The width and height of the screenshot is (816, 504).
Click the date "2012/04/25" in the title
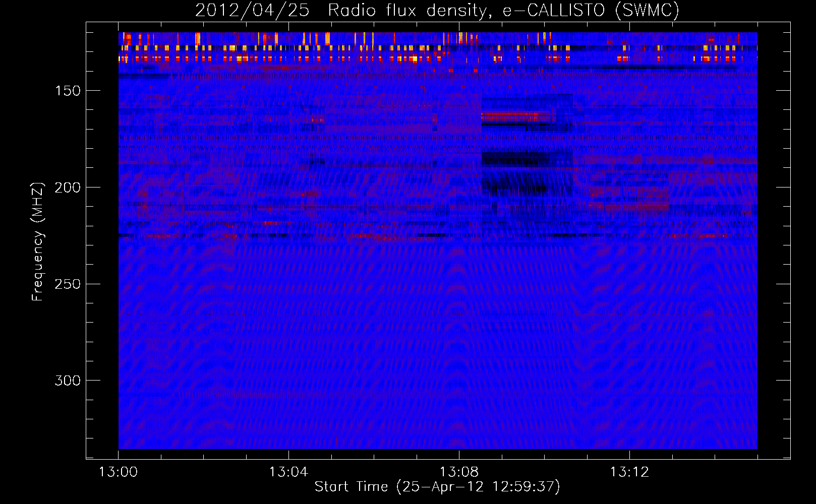tap(252, 10)
